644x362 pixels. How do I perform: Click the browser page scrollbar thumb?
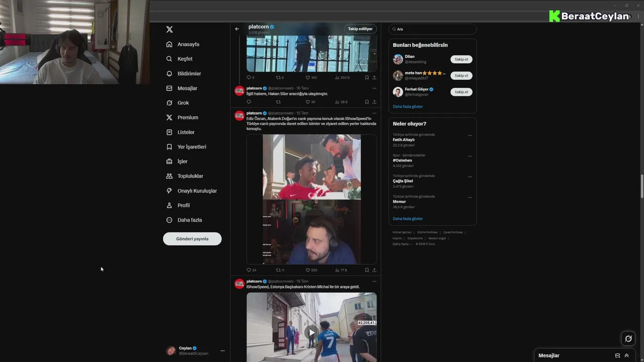(641, 187)
